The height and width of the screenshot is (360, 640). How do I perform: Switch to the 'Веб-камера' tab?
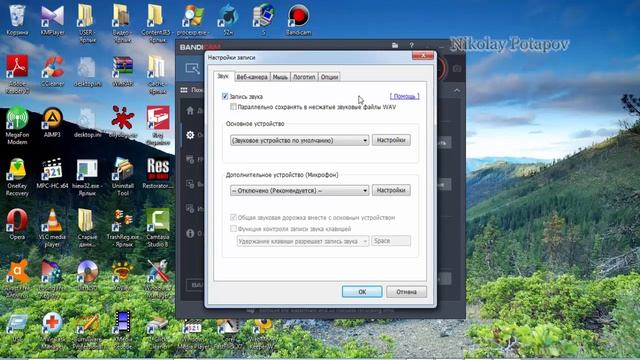(x=252, y=77)
